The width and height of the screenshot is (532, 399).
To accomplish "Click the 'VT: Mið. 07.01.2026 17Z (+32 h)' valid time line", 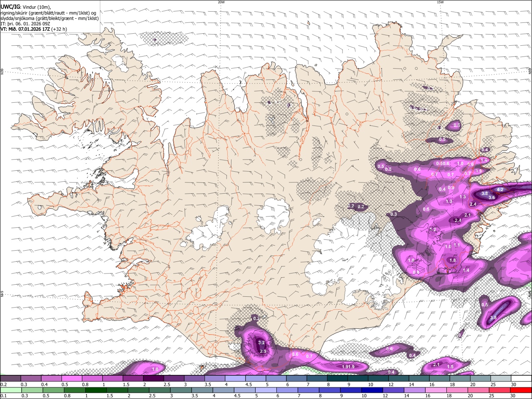I will [34, 29].
